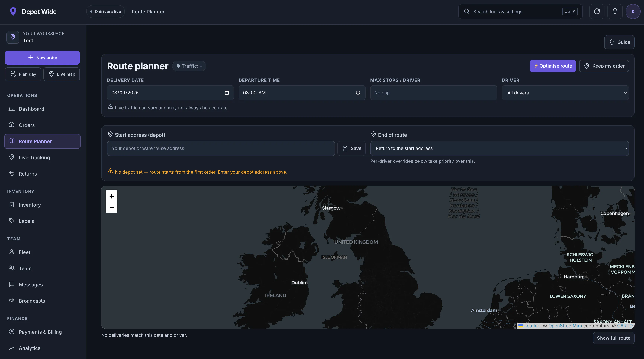
Task: Click the Messages chat icon
Action: [11, 284]
